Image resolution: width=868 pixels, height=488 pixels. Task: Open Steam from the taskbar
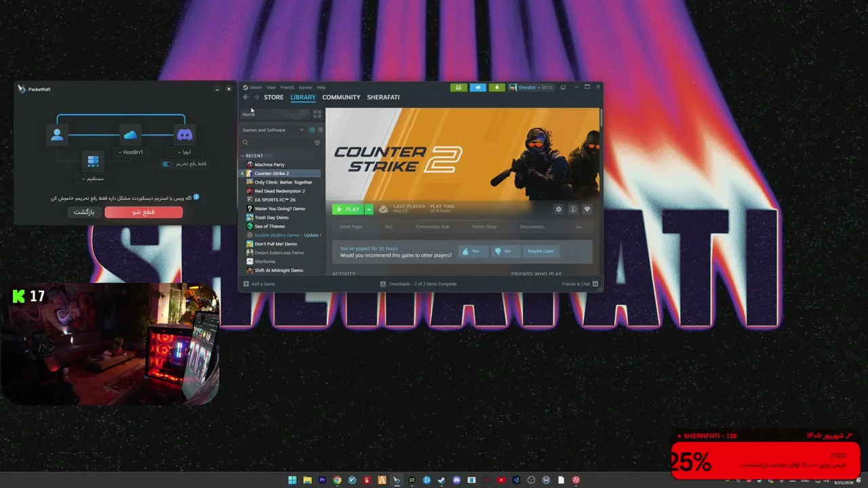click(441, 480)
